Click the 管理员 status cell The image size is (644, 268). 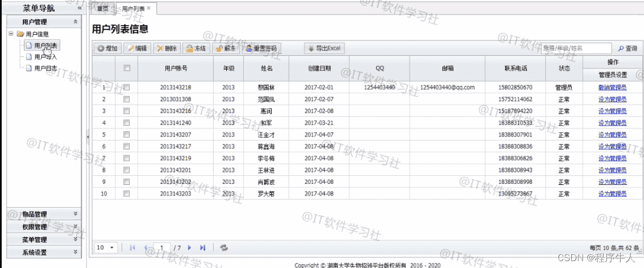tap(564, 87)
